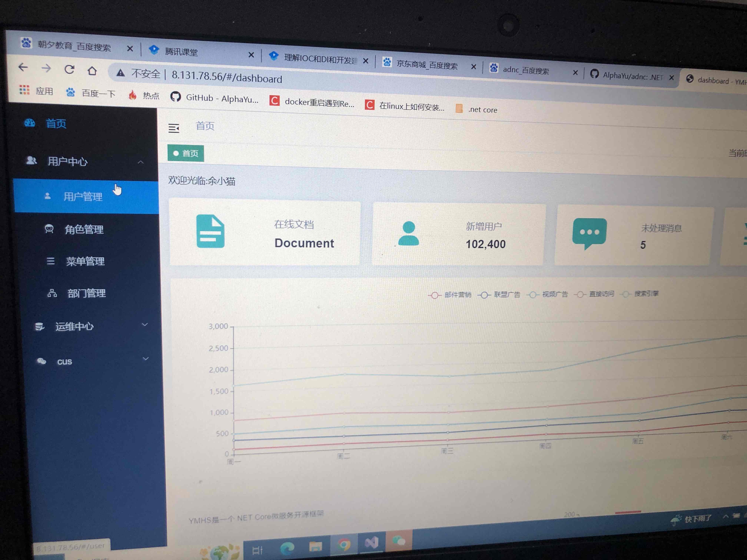Open 角色管理 in the sidebar
The width and height of the screenshot is (747, 560).
tap(84, 229)
